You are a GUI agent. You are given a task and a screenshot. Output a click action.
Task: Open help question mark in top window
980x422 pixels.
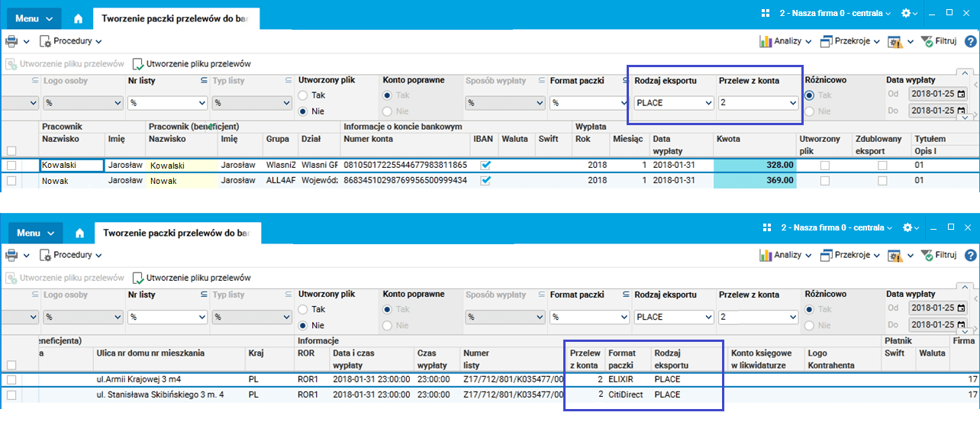tap(971, 41)
